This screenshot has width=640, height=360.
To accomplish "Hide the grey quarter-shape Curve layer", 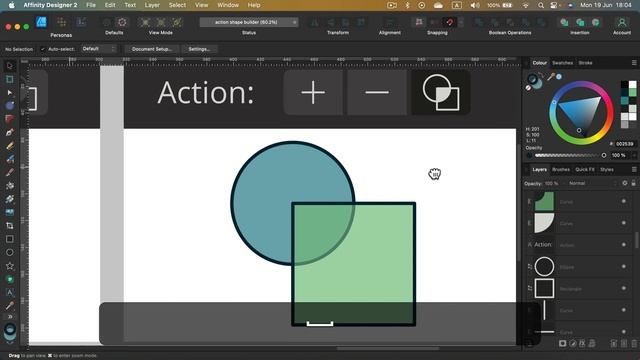I will 624,223.
